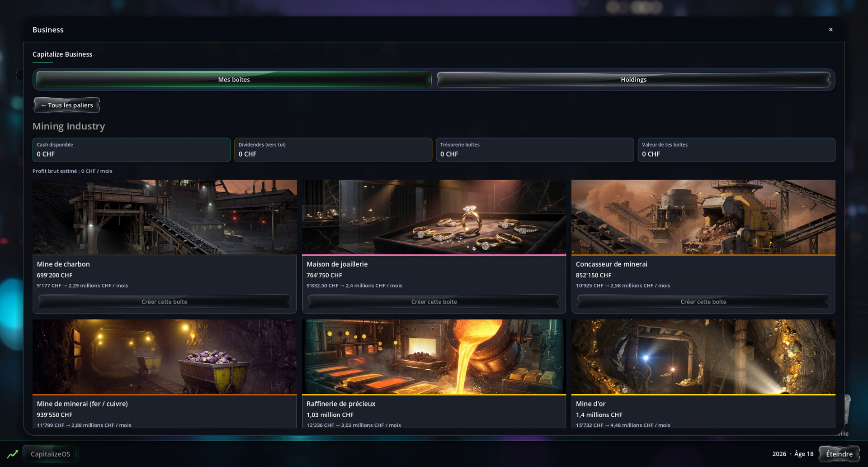Click the Âge 18 indicator

(804, 454)
